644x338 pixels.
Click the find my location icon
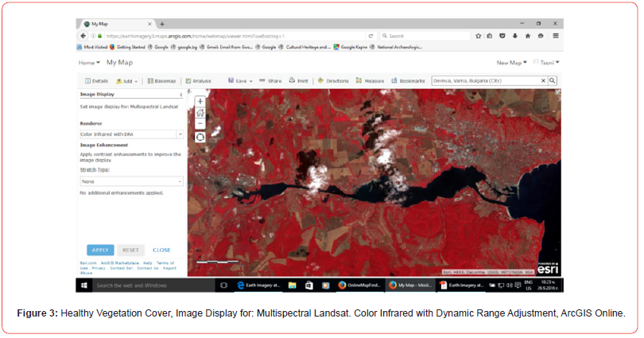pos(200,137)
